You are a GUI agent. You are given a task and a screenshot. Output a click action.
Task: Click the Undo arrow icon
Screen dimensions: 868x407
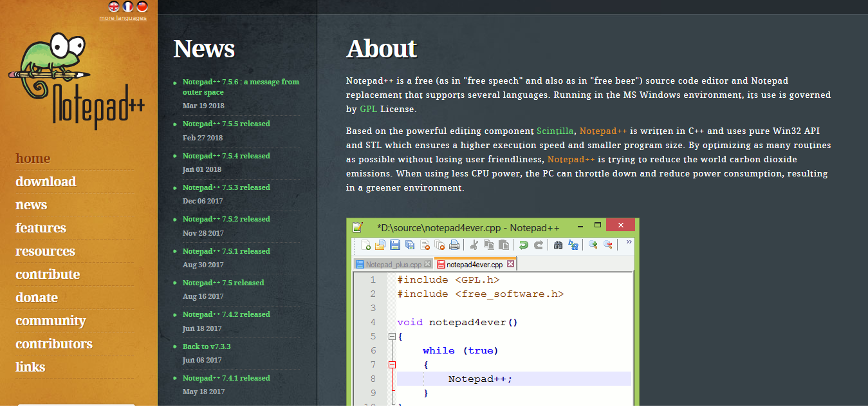524,245
